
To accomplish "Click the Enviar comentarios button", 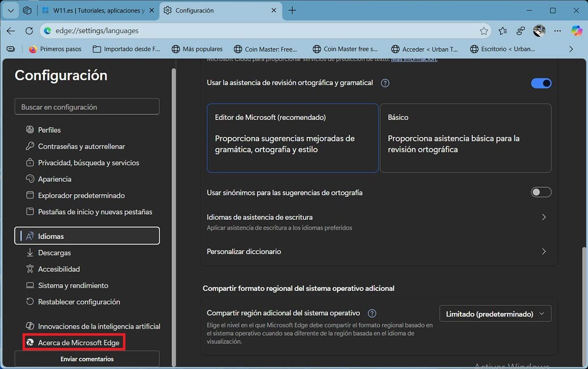I will [x=87, y=359].
